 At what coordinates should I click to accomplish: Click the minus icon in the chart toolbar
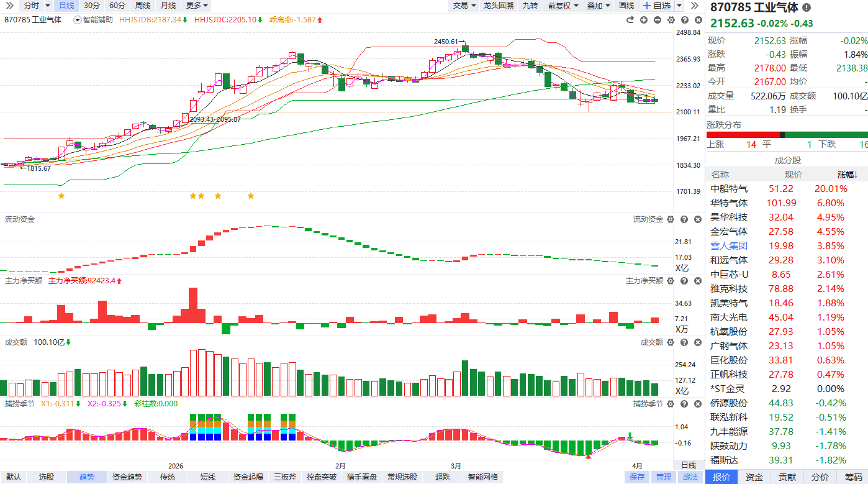(x=657, y=20)
